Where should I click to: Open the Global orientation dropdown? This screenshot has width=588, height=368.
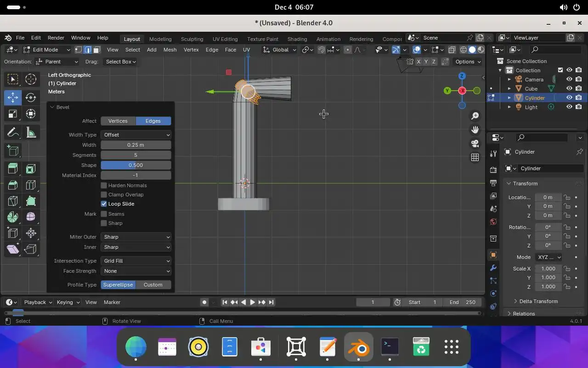[280, 50]
